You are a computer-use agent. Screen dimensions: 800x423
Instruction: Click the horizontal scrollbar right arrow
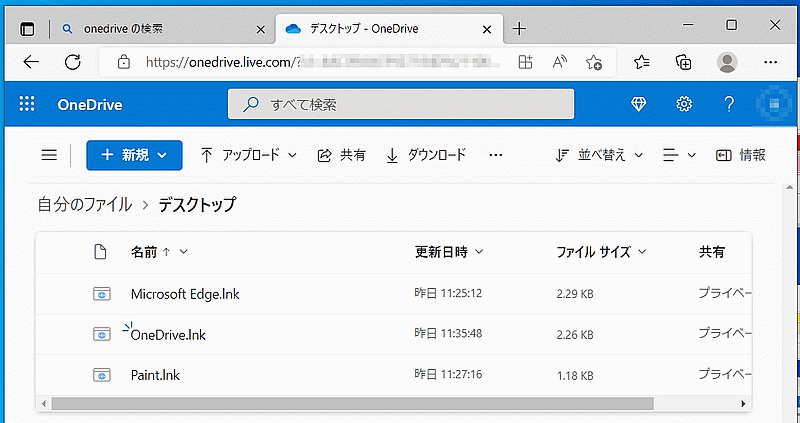pos(744,404)
